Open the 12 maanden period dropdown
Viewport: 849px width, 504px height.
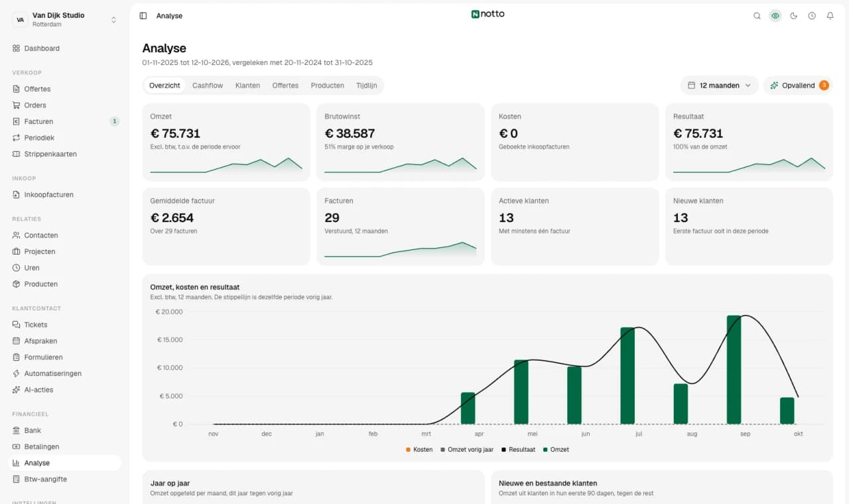pyautogui.click(x=720, y=86)
